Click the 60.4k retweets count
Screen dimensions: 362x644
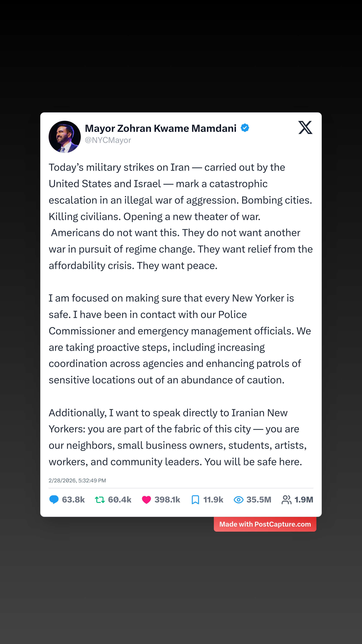[119, 499]
